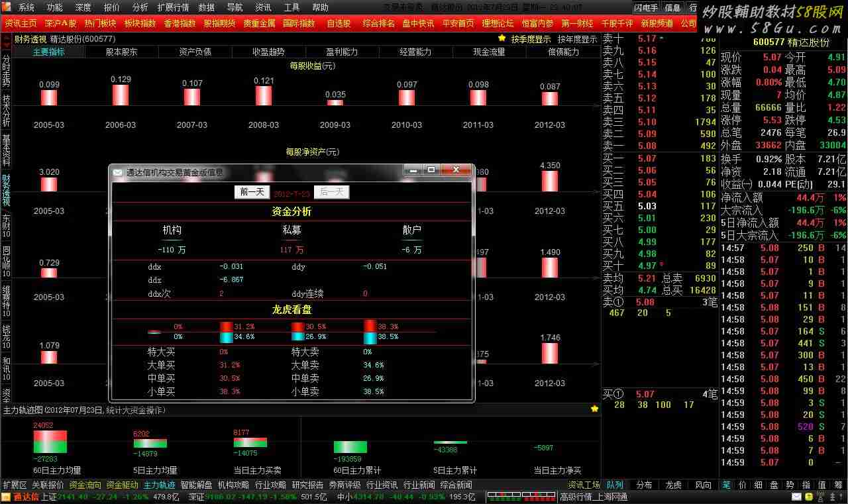
Task: Switch to the 主力轨迹 bottom tab
Action: tap(160, 485)
